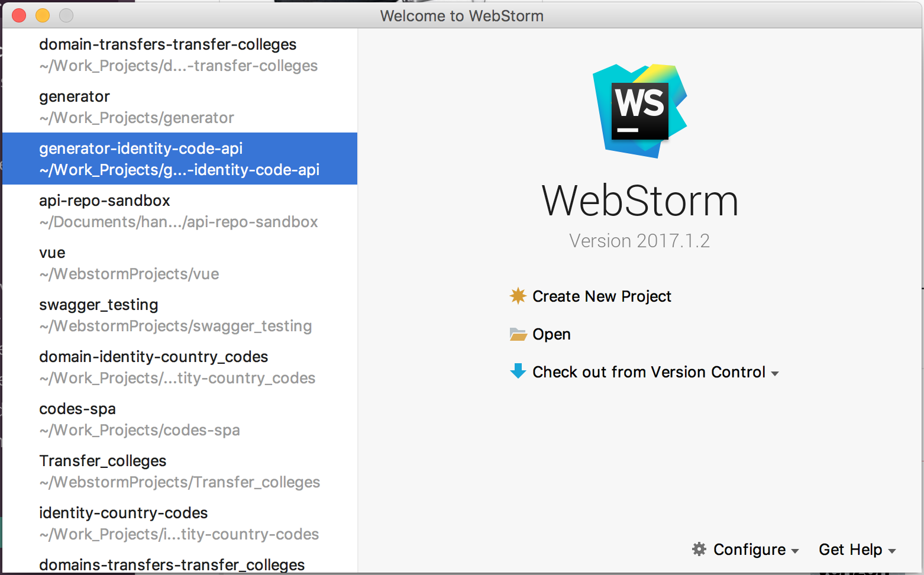Close the Welcome to WebStorm window

19,15
